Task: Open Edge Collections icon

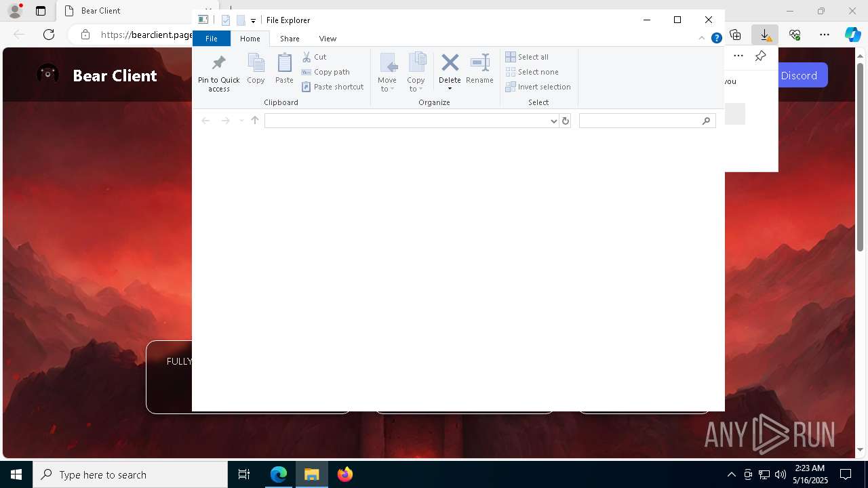Action: (x=735, y=35)
